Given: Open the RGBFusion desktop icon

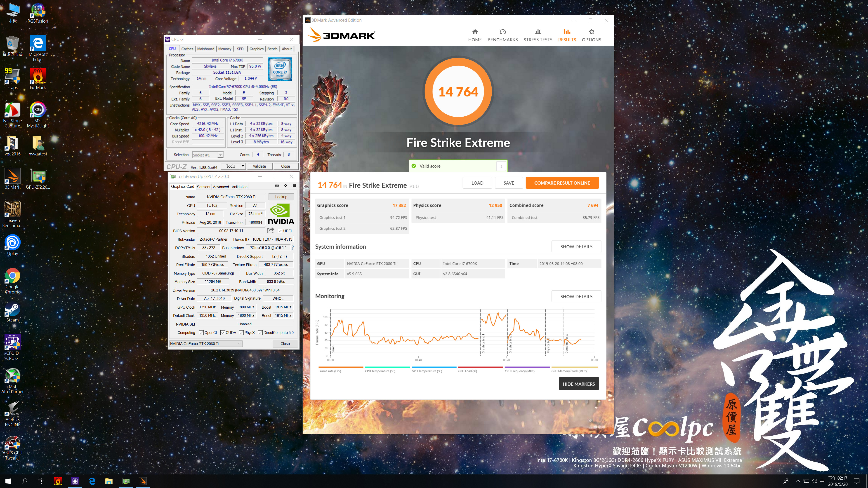Looking at the screenshot, I should coord(38,14).
